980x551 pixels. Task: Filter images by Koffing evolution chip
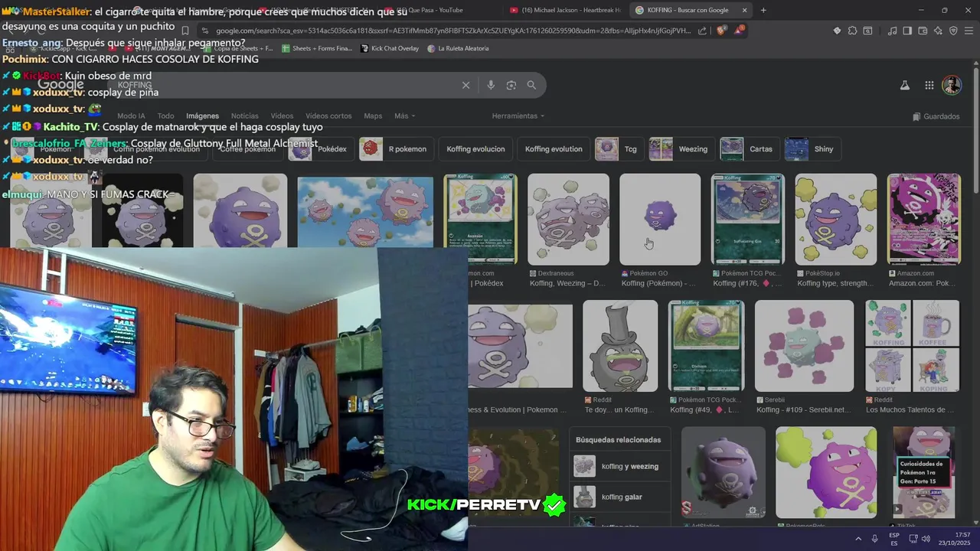(554, 149)
